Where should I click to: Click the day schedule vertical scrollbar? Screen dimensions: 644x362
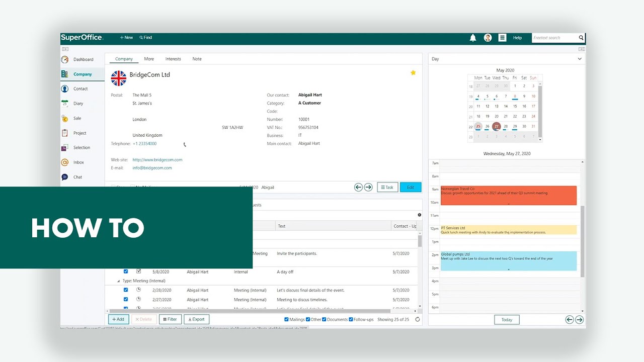583,241
